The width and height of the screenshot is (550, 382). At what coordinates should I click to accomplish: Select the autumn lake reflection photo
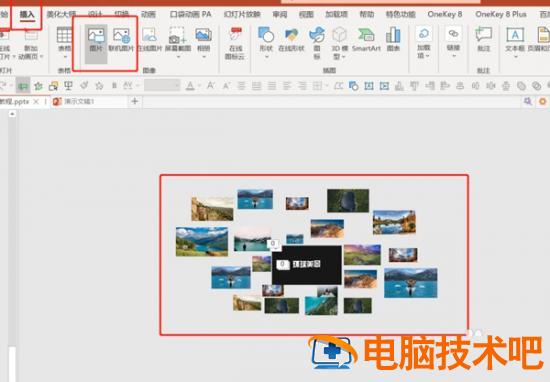pyautogui.click(x=394, y=222)
